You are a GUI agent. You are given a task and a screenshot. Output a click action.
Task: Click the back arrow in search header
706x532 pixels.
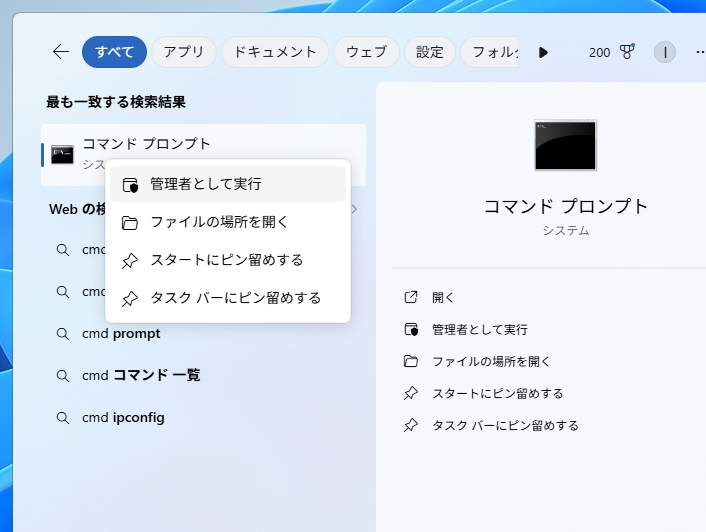point(61,52)
